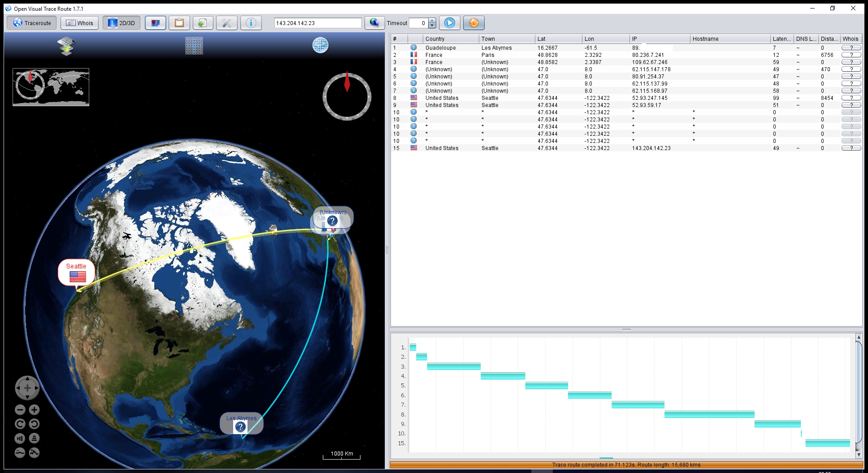Click the increase terrain exaggeration button
The height and width of the screenshot is (473, 868).
click(x=35, y=453)
